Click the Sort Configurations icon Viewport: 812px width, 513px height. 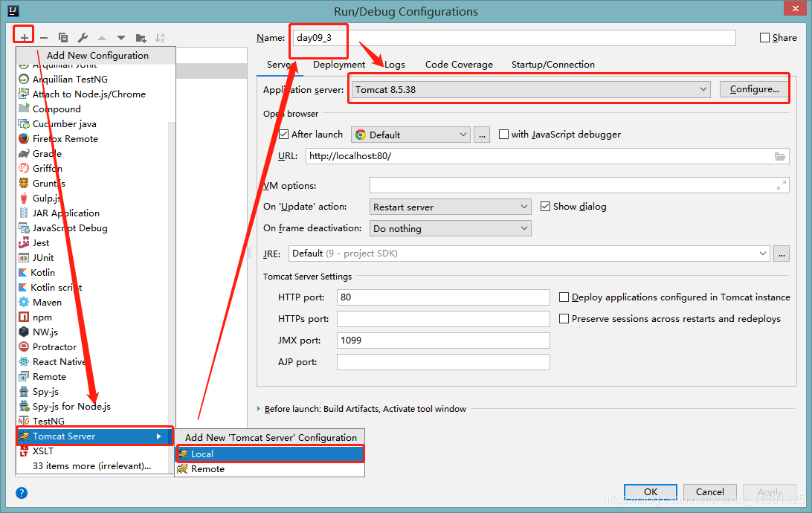[160, 38]
